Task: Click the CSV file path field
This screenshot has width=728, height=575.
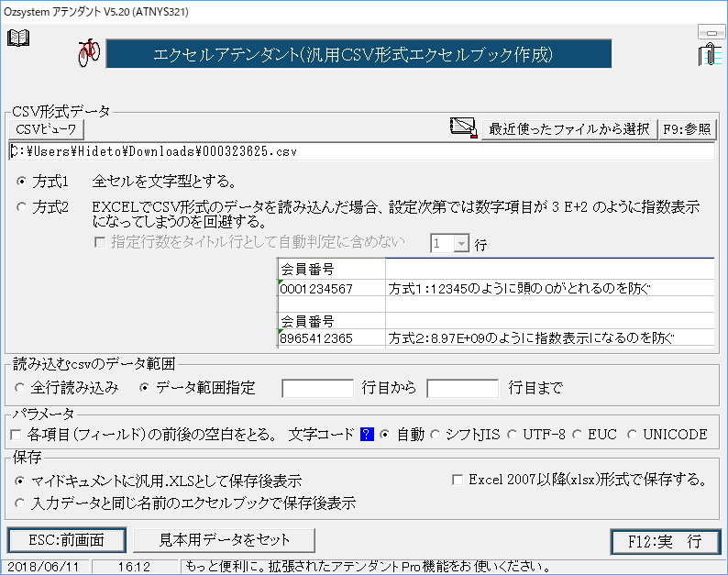Action: (361, 151)
